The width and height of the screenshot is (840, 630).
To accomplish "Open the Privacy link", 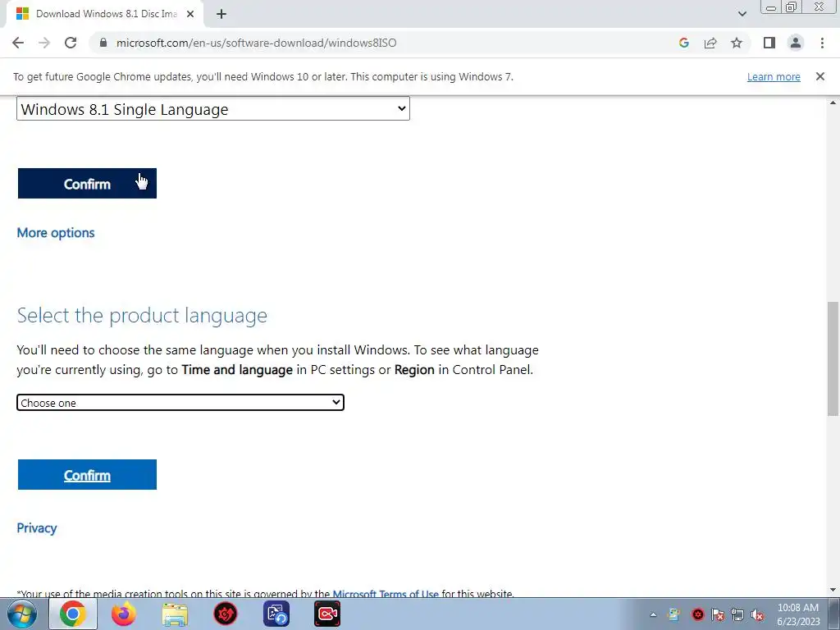I will pyautogui.click(x=36, y=527).
